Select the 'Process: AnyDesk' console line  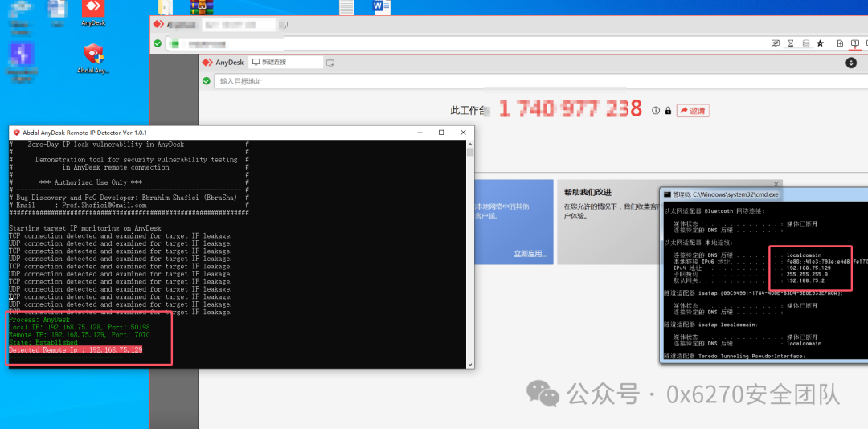tap(39, 320)
